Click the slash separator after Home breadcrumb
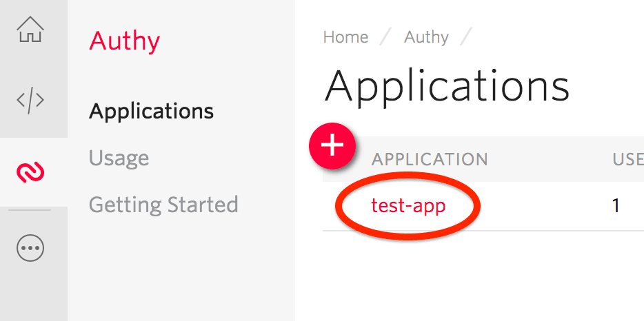The width and height of the screenshot is (644, 321). [386, 37]
